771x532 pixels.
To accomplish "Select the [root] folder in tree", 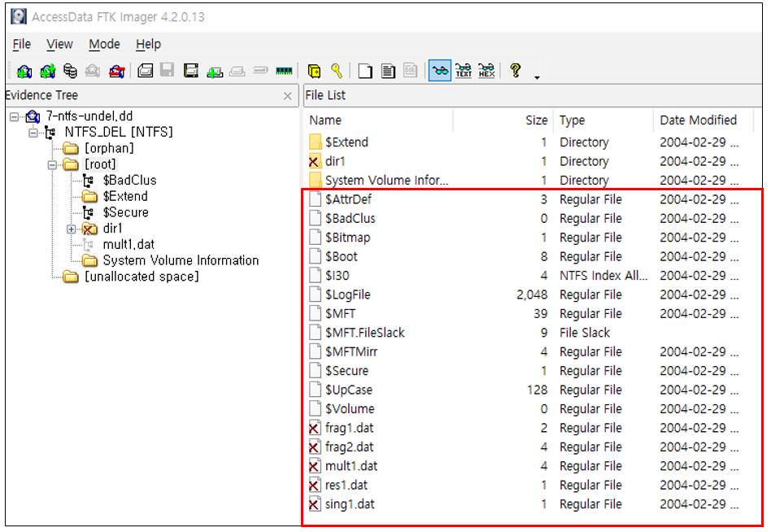I will (100, 164).
